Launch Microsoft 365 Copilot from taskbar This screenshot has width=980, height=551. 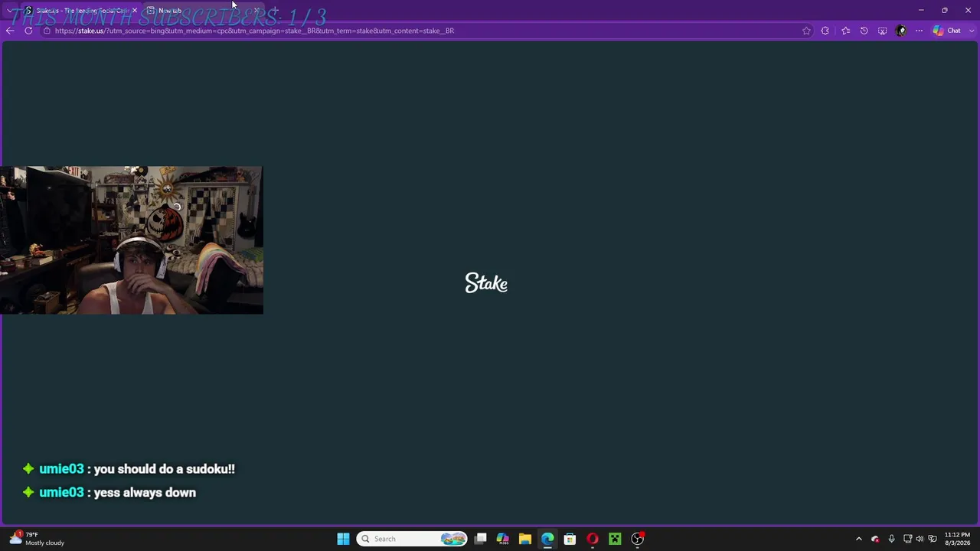pos(503,539)
